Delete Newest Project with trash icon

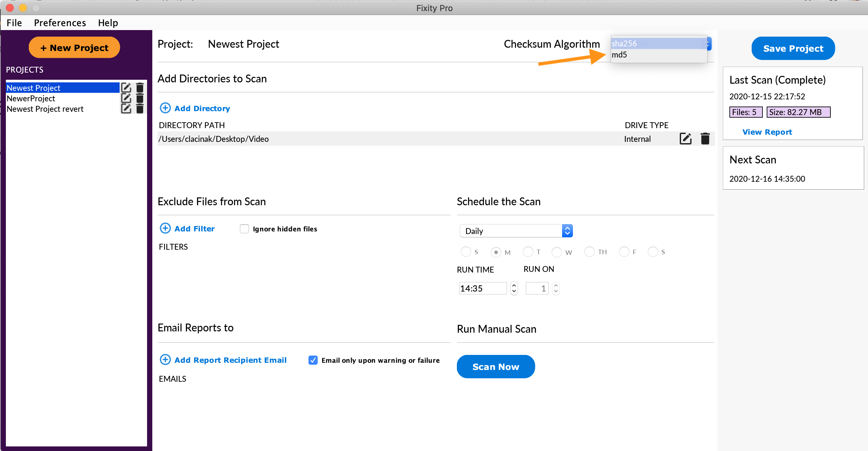pyautogui.click(x=140, y=88)
